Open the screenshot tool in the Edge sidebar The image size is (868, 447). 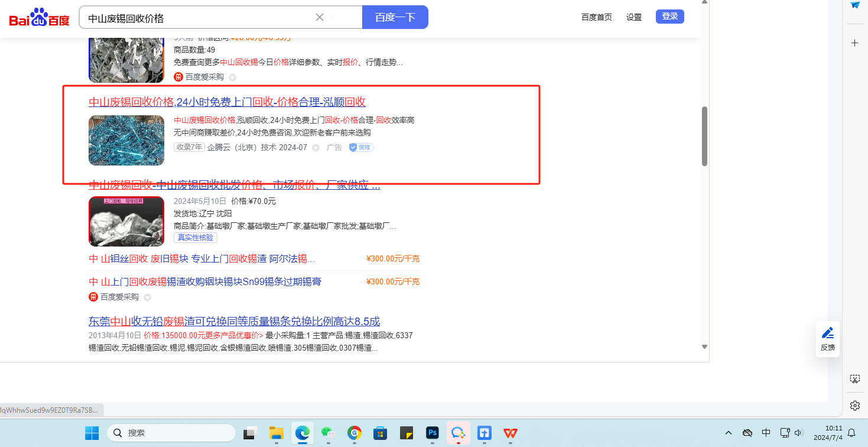click(854, 379)
